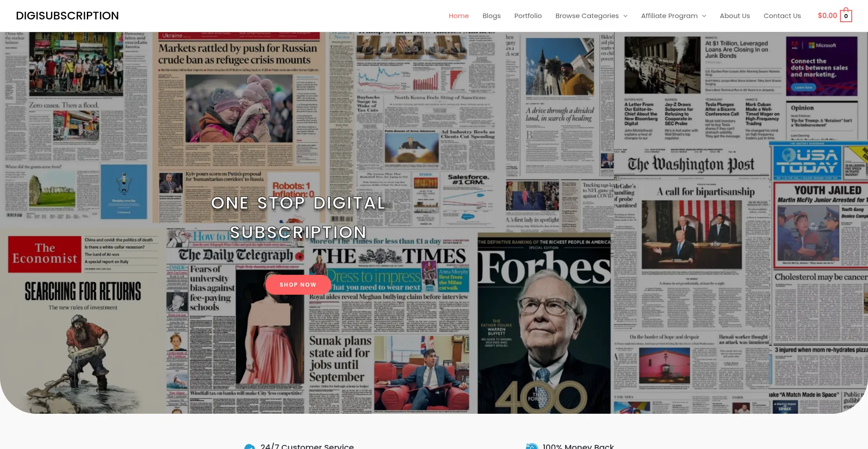Open the Portfolio menu item

pyautogui.click(x=528, y=16)
